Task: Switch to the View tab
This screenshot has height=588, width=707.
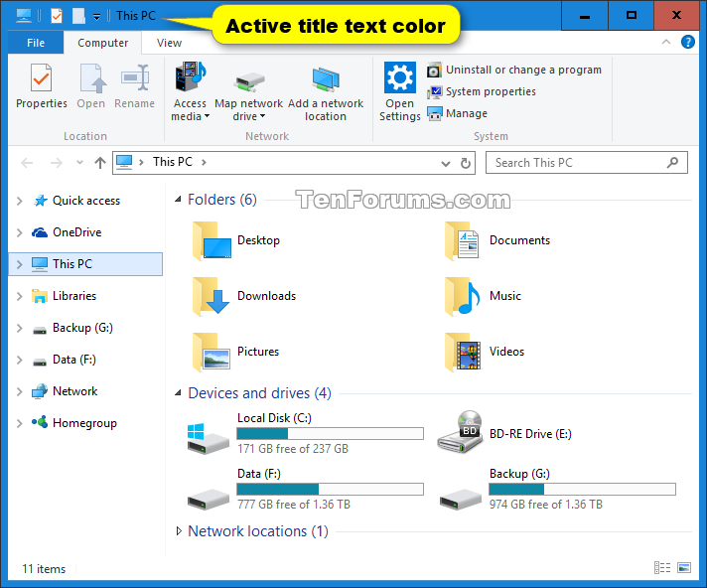Action: pyautogui.click(x=169, y=43)
